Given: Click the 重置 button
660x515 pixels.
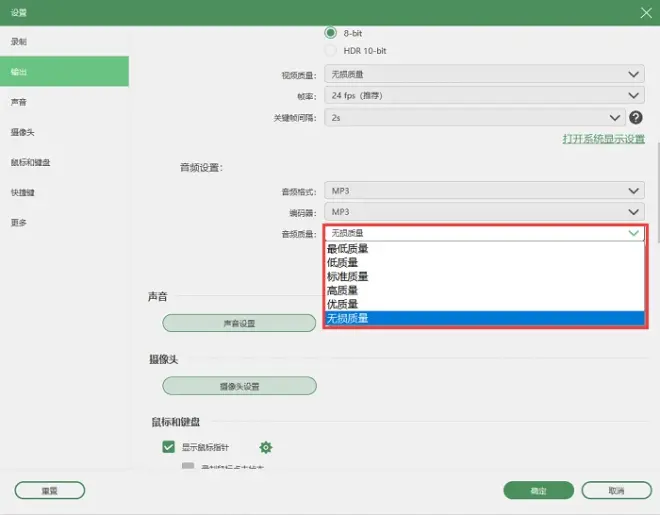Looking at the screenshot, I should (50, 491).
